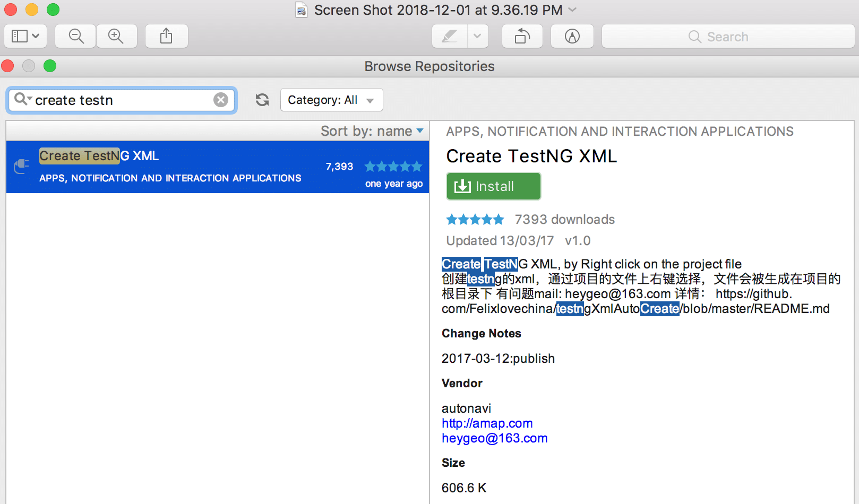Screen dimensions: 859x504
Task: Clear the search text using the X icon
Action: pos(221,100)
